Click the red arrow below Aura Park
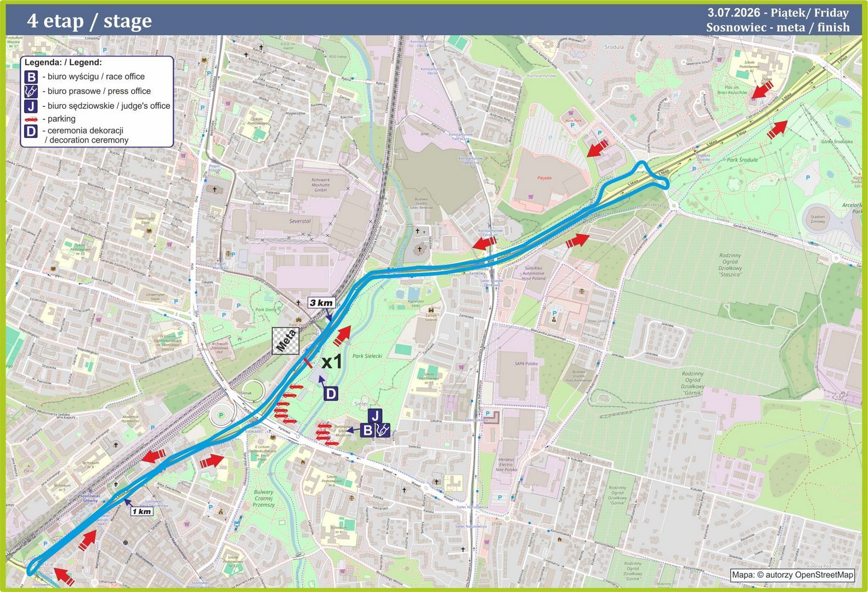 (x=598, y=148)
